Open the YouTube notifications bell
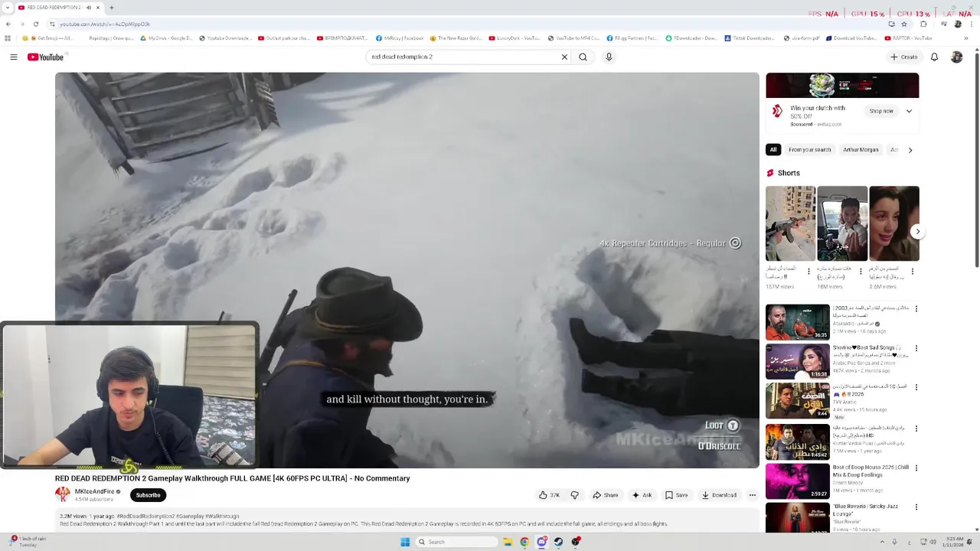980x551 pixels. (934, 57)
